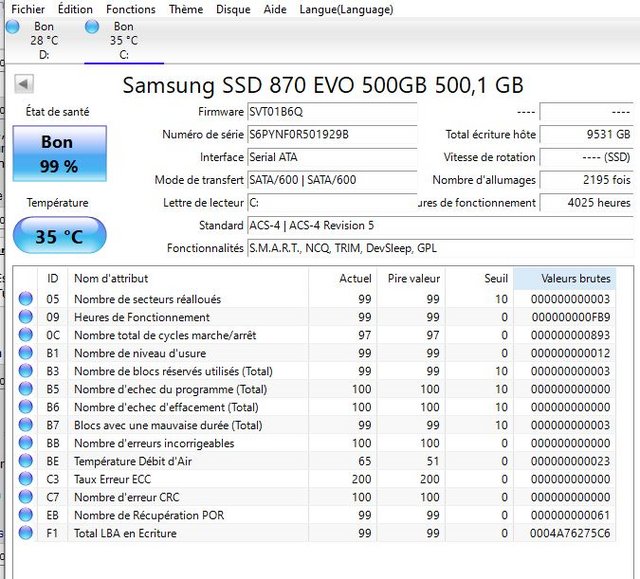Click status orb for attribute 09 Heures de Fonctionnement
Viewport: 640px width, 579px height.
pyautogui.click(x=25, y=317)
